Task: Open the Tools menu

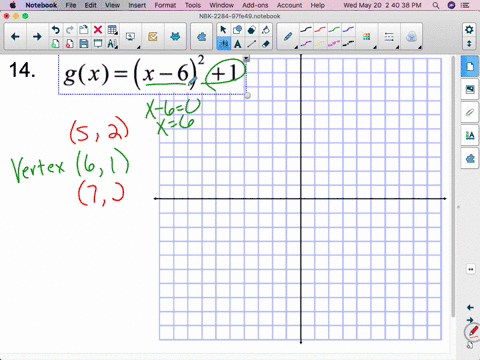Action: pyautogui.click(x=193, y=5)
